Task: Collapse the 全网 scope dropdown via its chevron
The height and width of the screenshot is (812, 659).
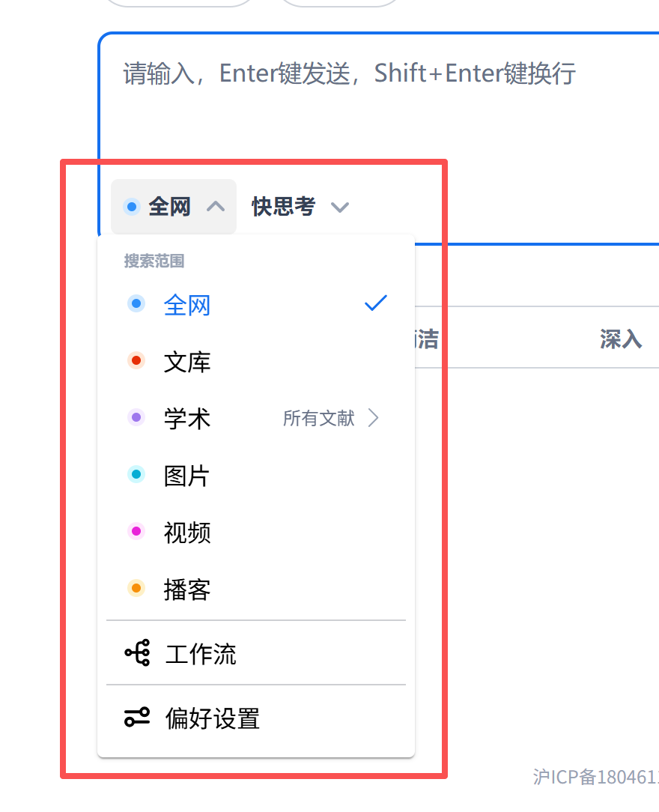Action: [x=214, y=207]
